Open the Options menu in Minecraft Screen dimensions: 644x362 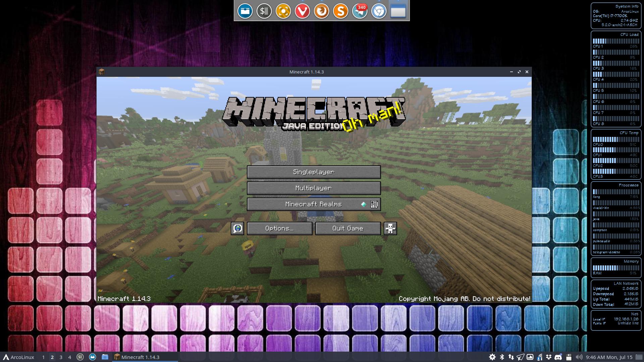coord(279,228)
